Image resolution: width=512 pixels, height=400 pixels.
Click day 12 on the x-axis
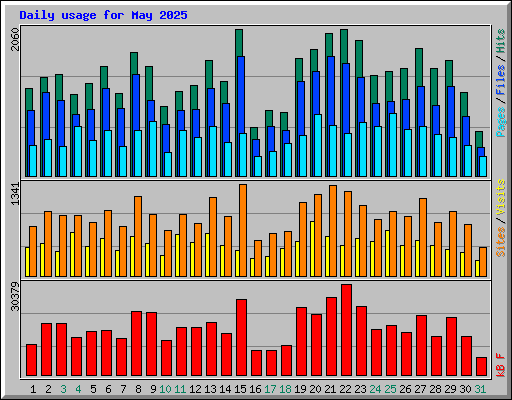coord(195,389)
